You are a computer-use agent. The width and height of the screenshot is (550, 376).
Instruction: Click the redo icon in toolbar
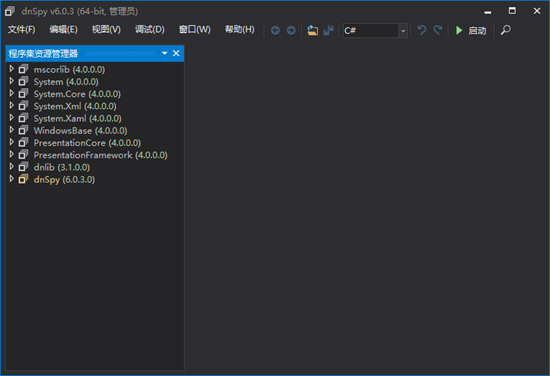[437, 30]
